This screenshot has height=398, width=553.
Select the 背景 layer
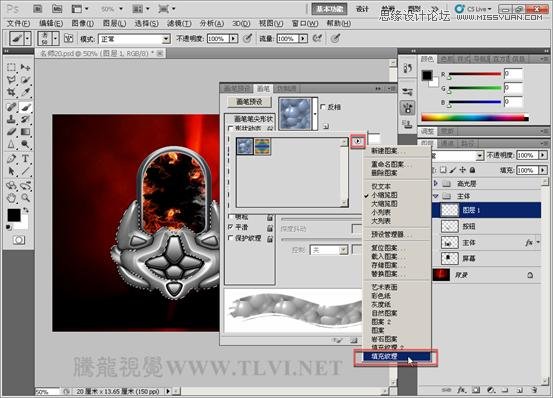[486, 275]
